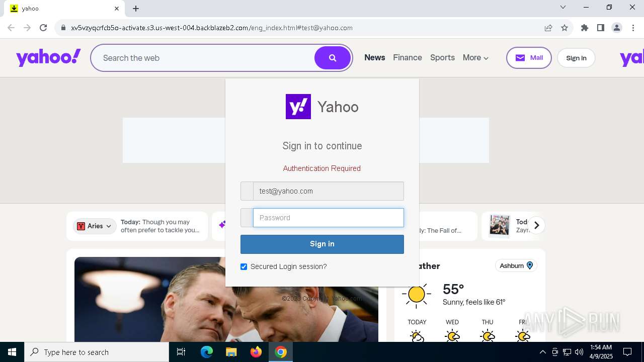Open the story thumbnail beside Tod headline
The width and height of the screenshot is (644, 362).
coord(500,225)
